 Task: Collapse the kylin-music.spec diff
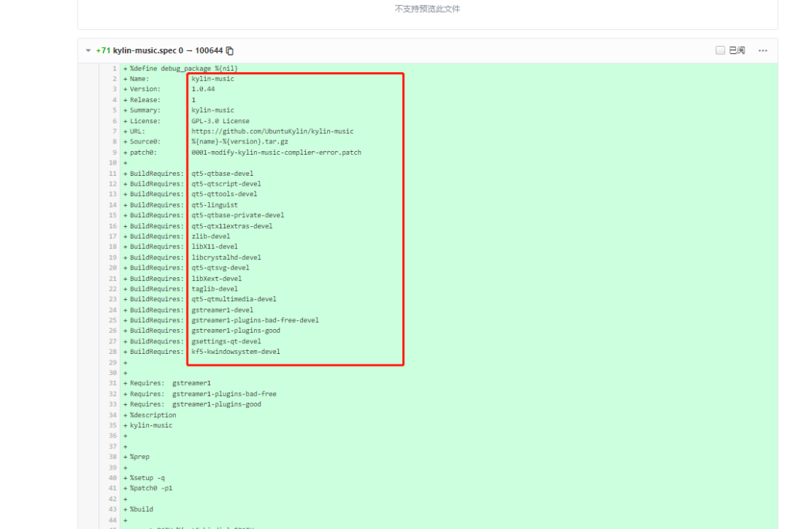88,51
